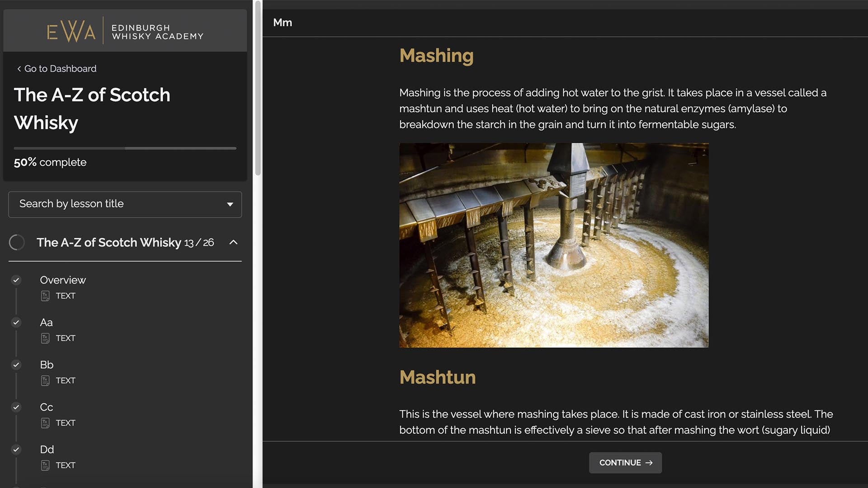Click the text document icon under Aa

45,338
